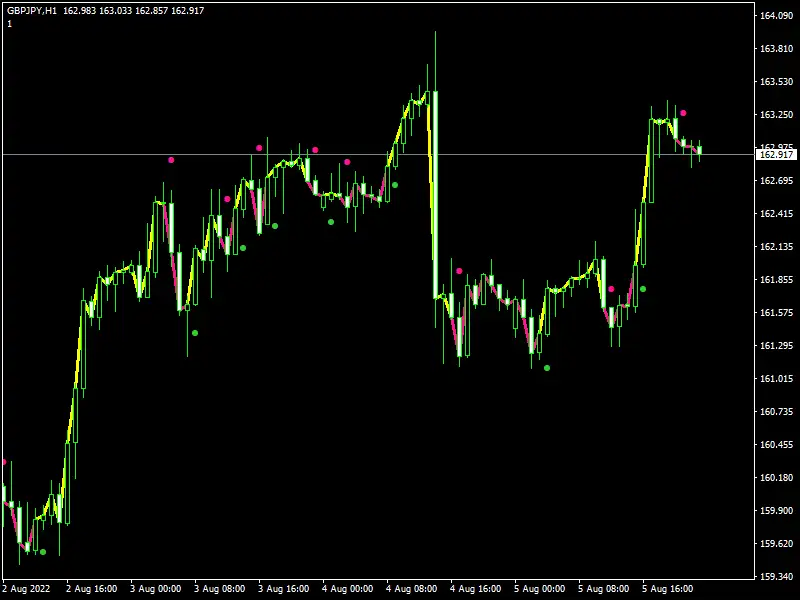Click the green signal dot under the 159.620 low

(x=43, y=552)
